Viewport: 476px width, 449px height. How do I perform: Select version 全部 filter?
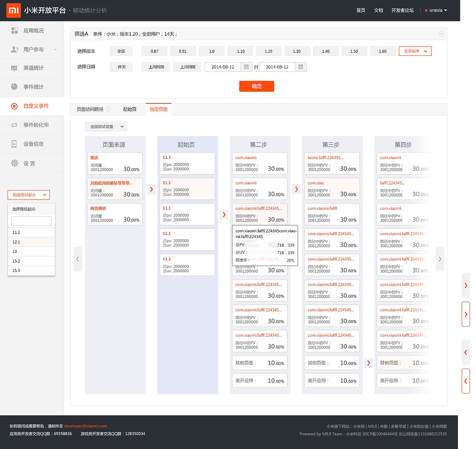(x=121, y=51)
